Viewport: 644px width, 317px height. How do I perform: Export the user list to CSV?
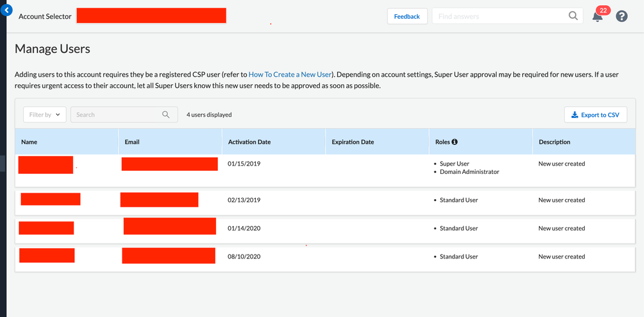click(595, 115)
